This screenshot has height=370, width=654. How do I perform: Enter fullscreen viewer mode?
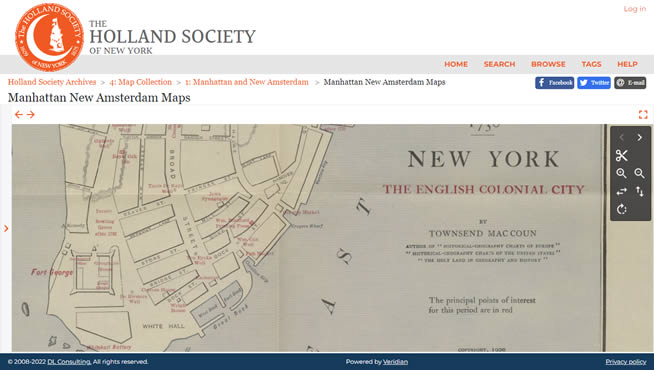(x=643, y=114)
